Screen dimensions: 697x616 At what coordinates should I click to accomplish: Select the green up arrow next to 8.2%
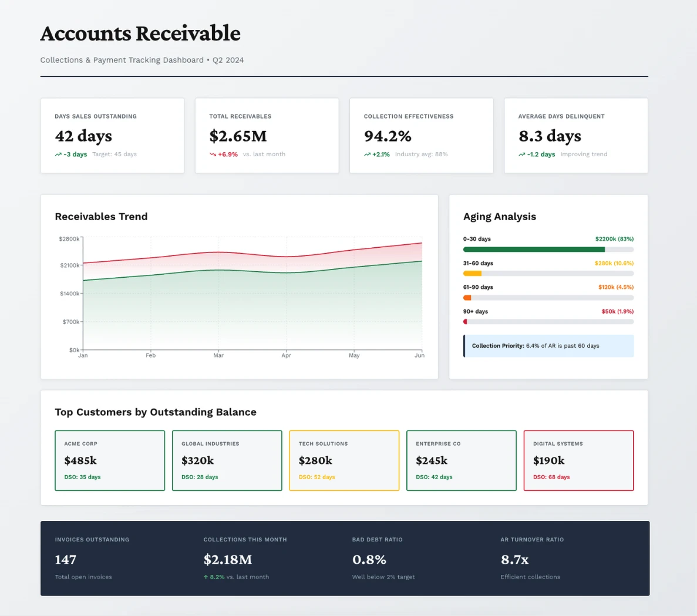(x=206, y=577)
